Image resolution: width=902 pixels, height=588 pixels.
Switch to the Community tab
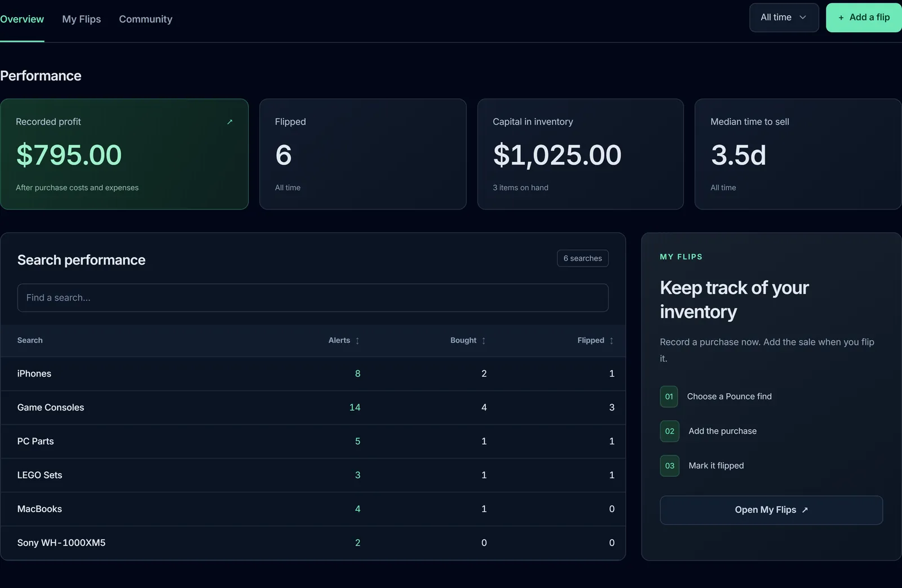tap(145, 19)
